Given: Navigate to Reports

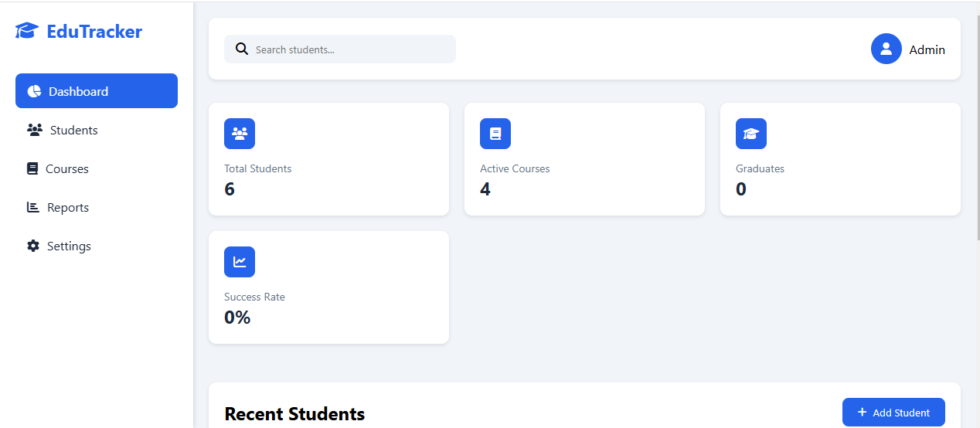Looking at the screenshot, I should (x=68, y=207).
